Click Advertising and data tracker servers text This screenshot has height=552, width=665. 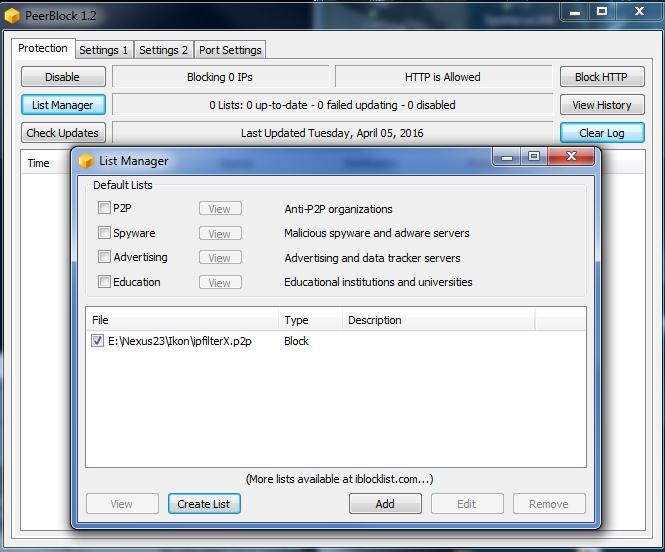[x=372, y=258]
